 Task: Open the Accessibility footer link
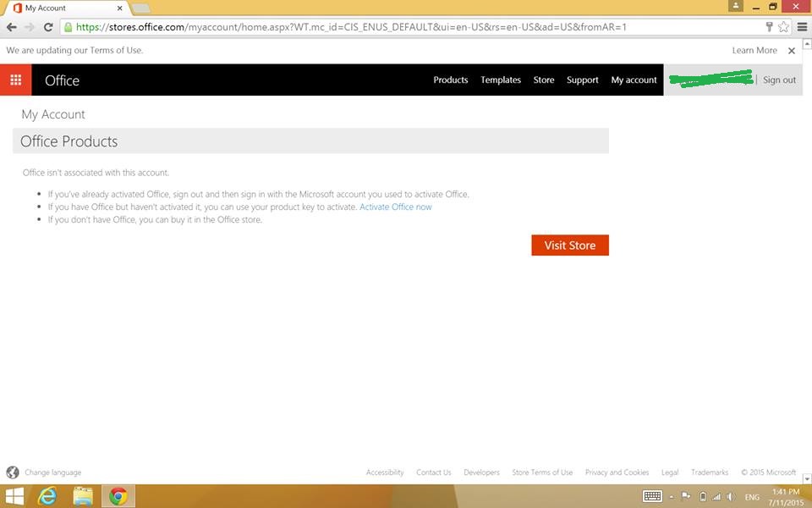pyautogui.click(x=385, y=472)
